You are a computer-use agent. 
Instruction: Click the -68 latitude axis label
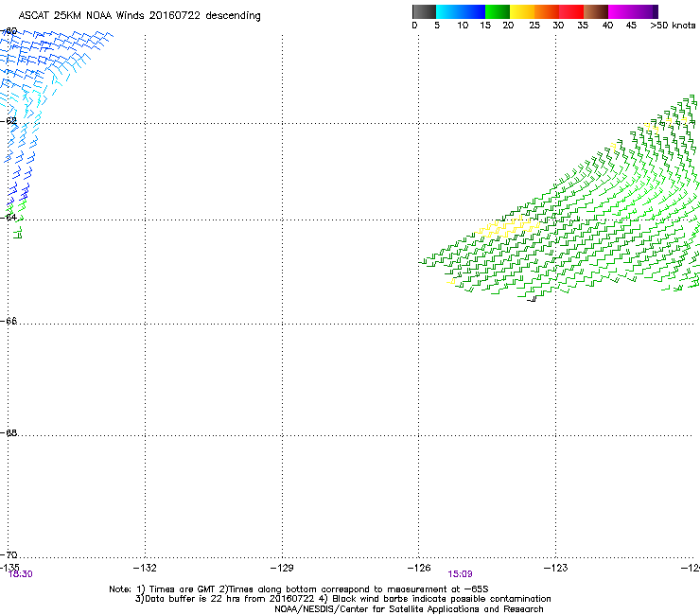point(9,432)
